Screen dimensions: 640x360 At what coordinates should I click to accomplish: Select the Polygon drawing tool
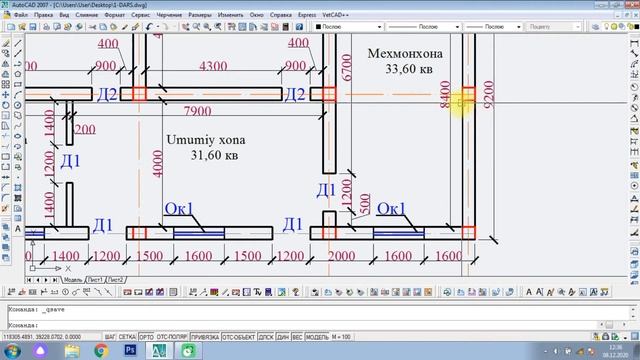[x=18, y=74]
